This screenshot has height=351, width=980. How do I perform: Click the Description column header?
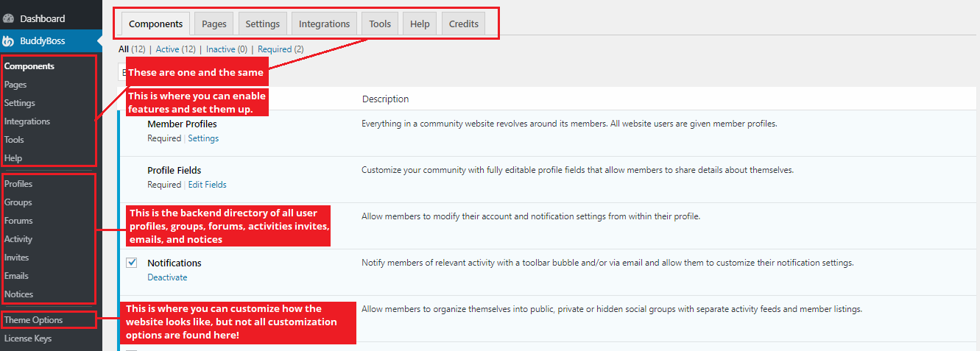(386, 99)
